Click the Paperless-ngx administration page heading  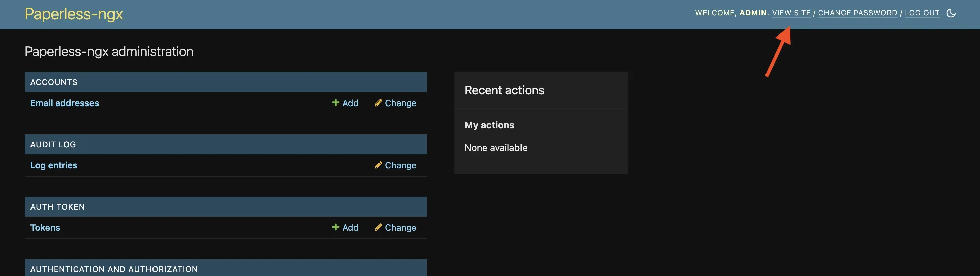[x=109, y=51]
